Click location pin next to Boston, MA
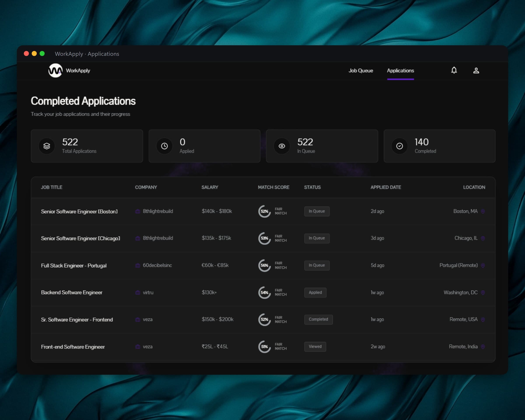 [483, 211]
